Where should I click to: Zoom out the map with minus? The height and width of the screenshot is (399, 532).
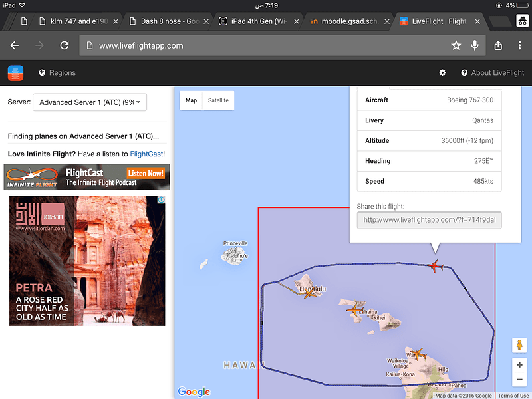pos(519,379)
